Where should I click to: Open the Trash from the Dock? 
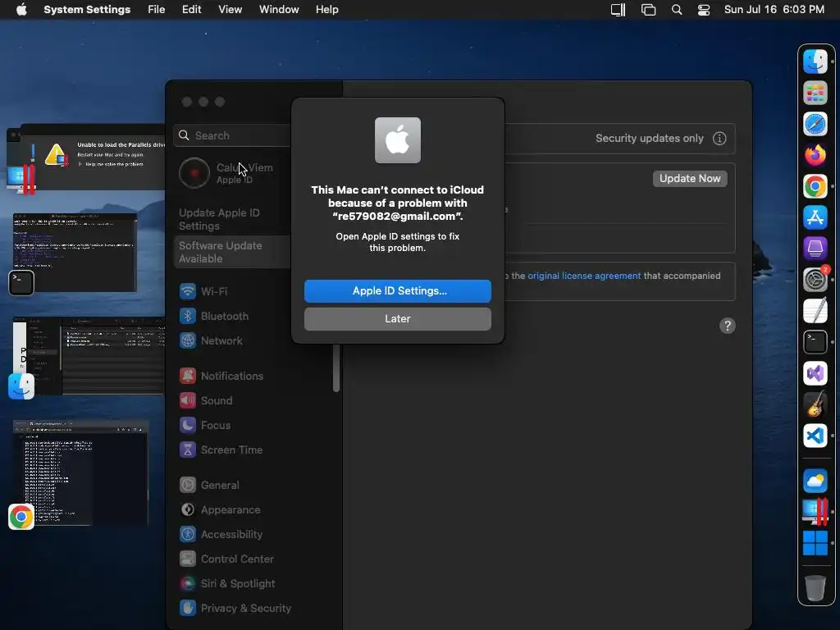[x=815, y=587]
